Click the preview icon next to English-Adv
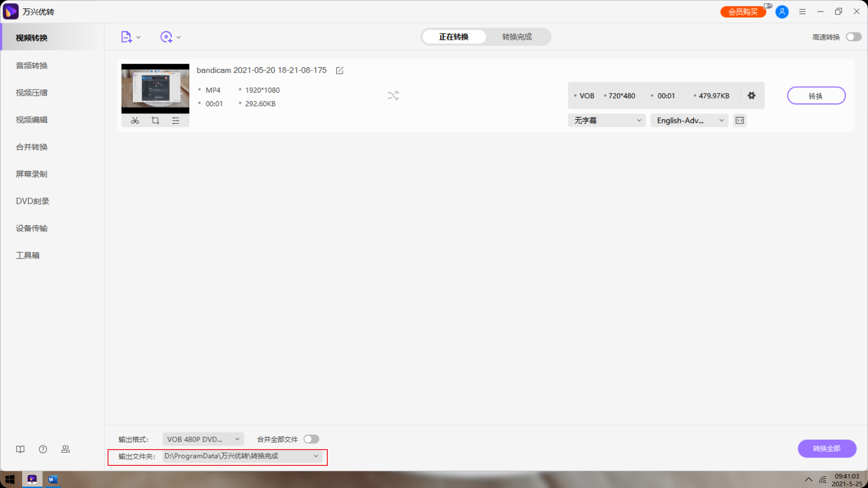Viewport: 868px width, 488px height. tap(740, 121)
